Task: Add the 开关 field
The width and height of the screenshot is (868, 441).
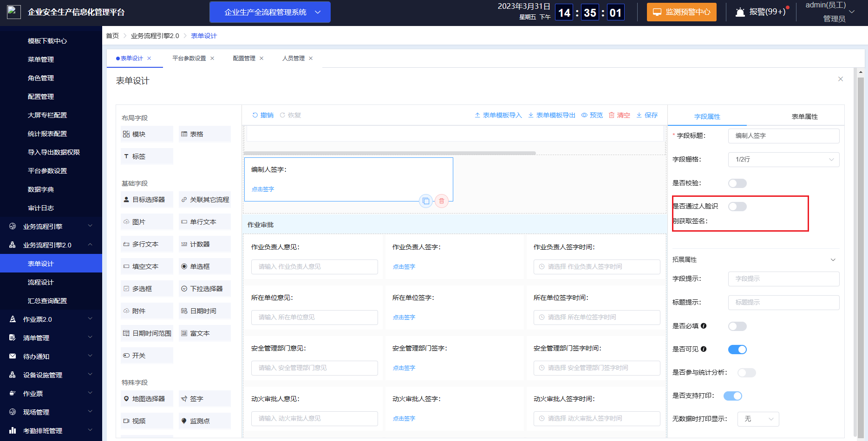Action: click(147, 356)
